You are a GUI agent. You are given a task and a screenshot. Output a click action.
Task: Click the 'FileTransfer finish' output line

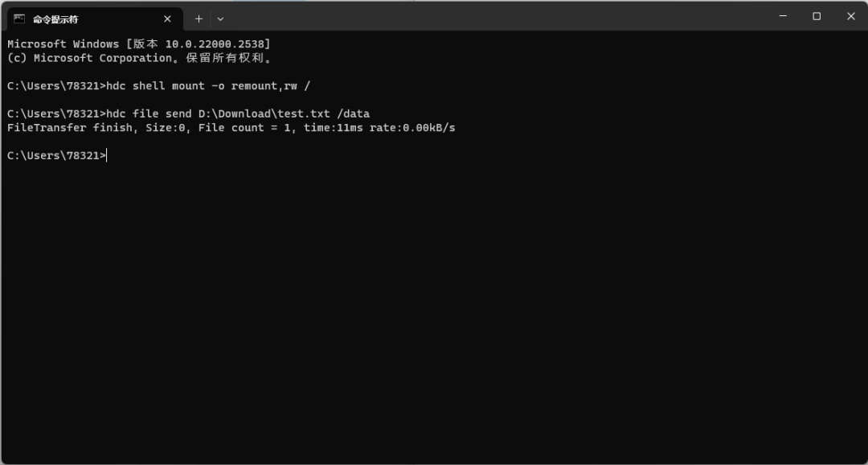[x=231, y=128]
